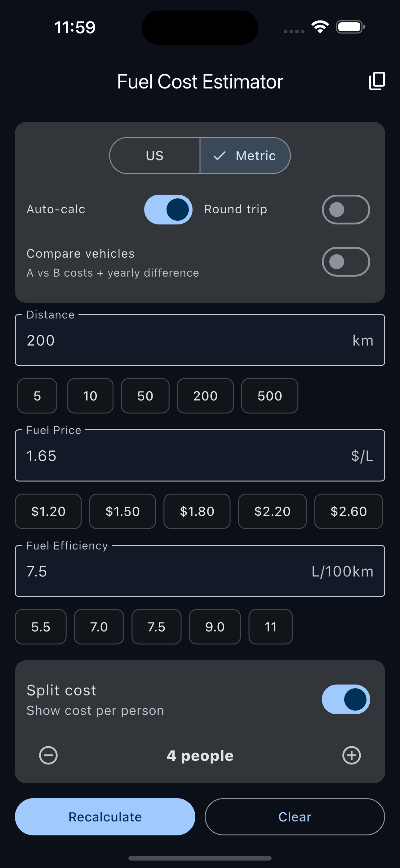Switch units to US

point(155,156)
